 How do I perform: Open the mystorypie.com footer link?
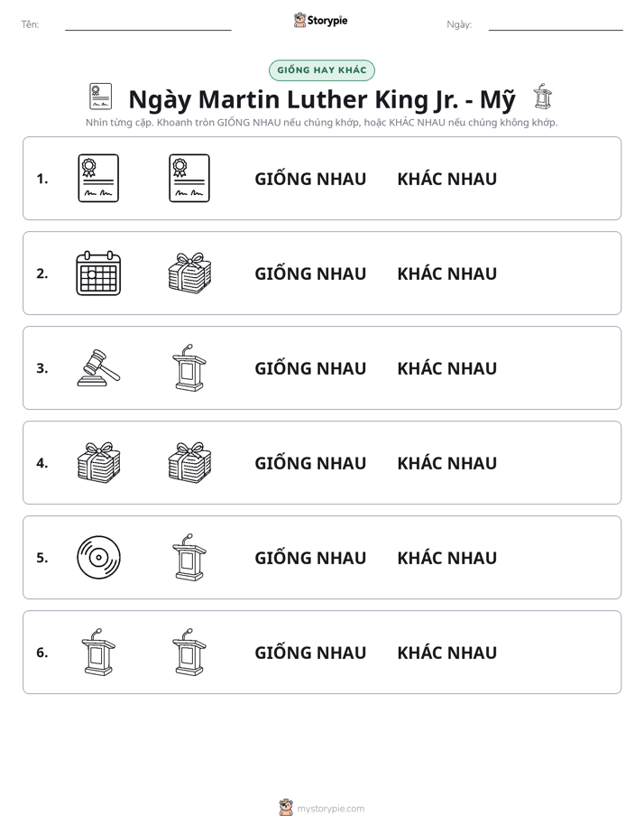[330, 809]
